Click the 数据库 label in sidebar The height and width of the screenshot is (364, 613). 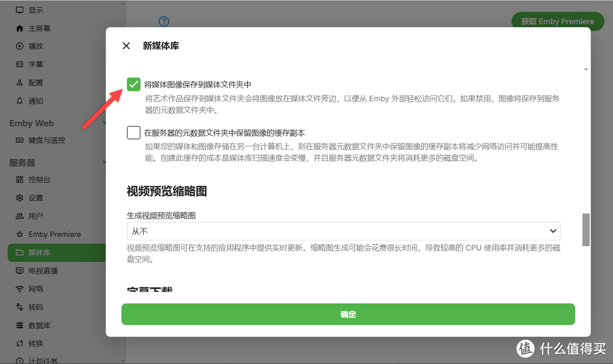(40, 325)
